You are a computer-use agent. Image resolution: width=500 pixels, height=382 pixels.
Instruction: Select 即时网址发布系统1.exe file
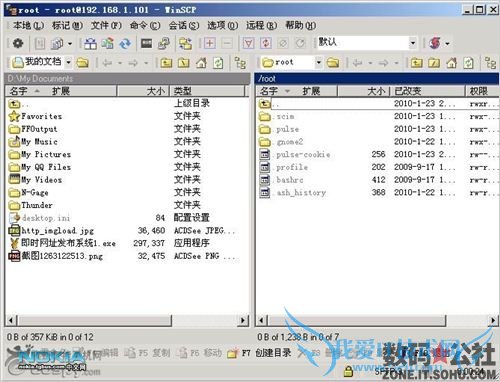pyautogui.click(x=62, y=243)
